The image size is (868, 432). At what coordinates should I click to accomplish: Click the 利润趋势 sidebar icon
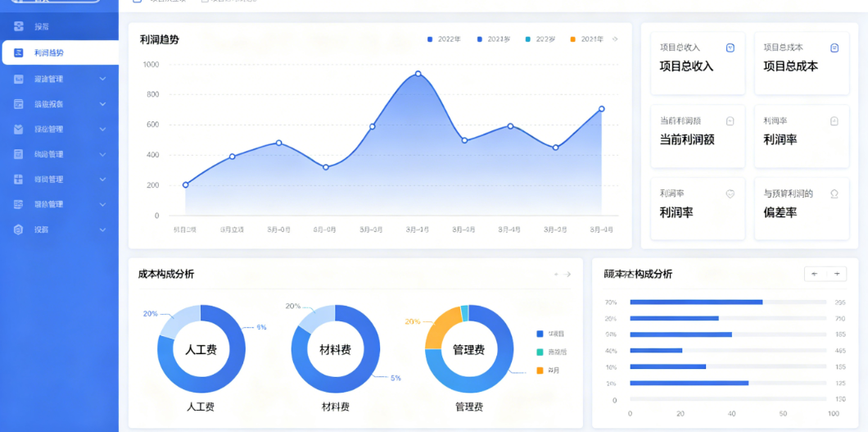coord(19,53)
